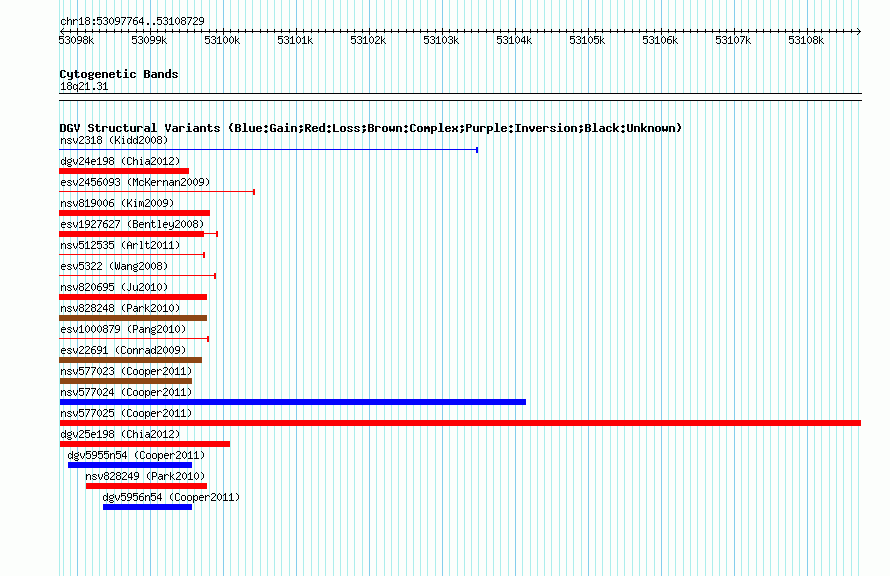Click the esv1927627 red bar
The image size is (890, 576).
tap(138, 234)
